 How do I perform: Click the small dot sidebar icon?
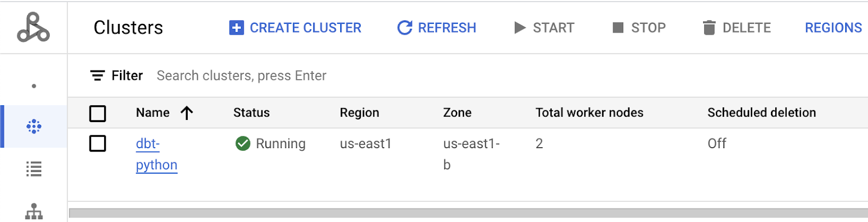click(34, 86)
